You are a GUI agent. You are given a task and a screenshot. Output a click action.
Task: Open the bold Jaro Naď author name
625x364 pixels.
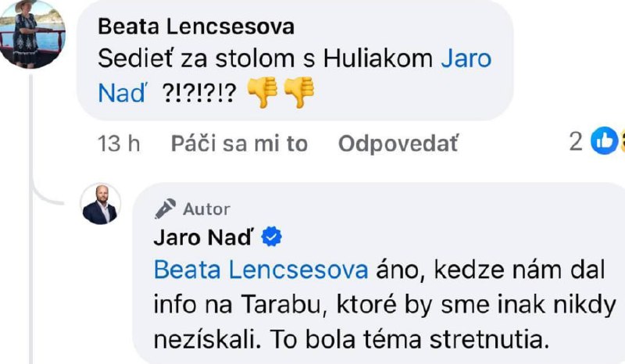coord(203,237)
